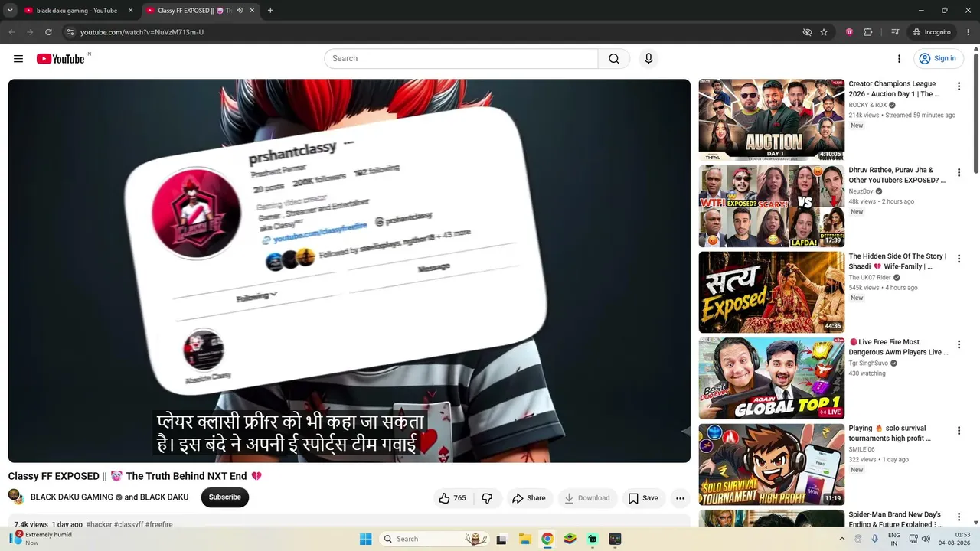Subscribe to BLACK DAKU GAMING
This screenshot has width=980, height=551.
click(225, 497)
